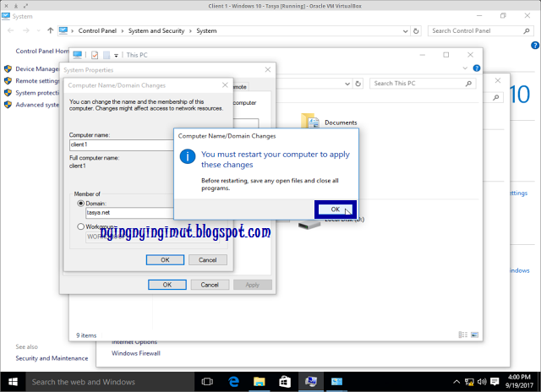Open Windows Firewall link

136,353
